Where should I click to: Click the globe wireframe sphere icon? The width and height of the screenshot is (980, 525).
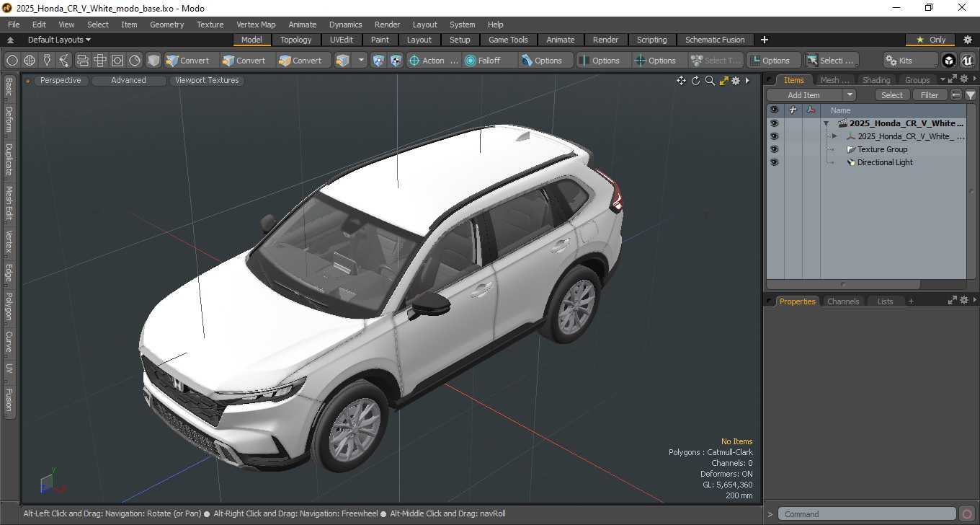click(x=30, y=61)
